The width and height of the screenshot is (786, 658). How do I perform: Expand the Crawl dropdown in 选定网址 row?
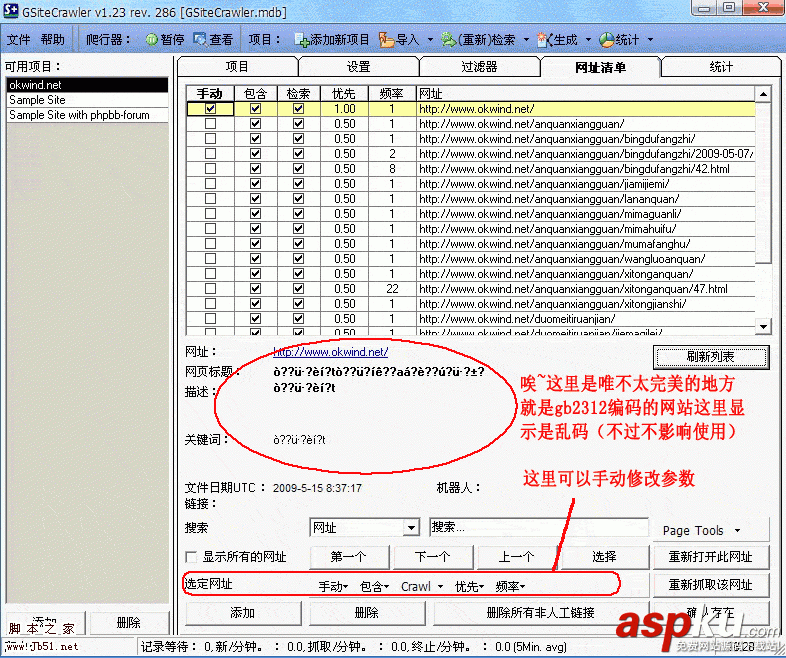[422, 586]
